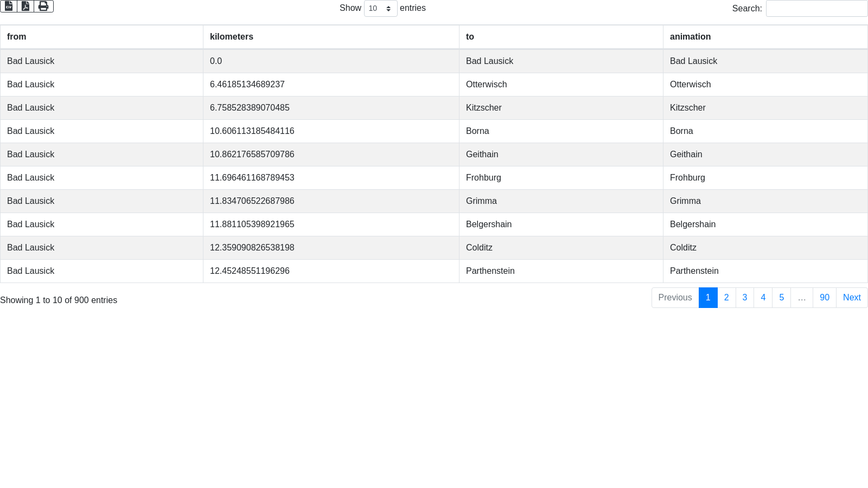
Task: Go to page 3 of results
Action: pos(745,298)
